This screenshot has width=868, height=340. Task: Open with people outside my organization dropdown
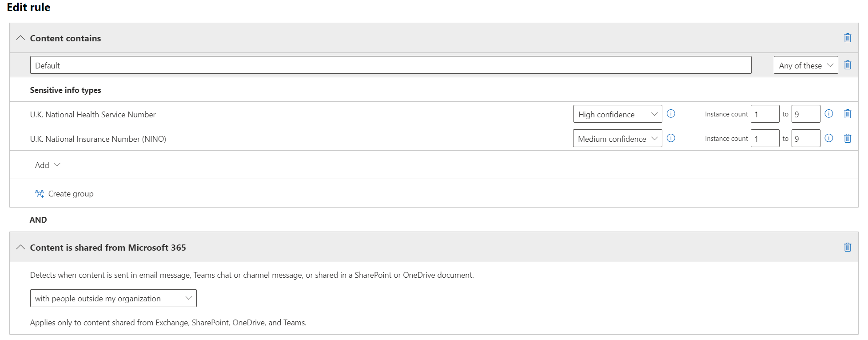[x=113, y=298]
